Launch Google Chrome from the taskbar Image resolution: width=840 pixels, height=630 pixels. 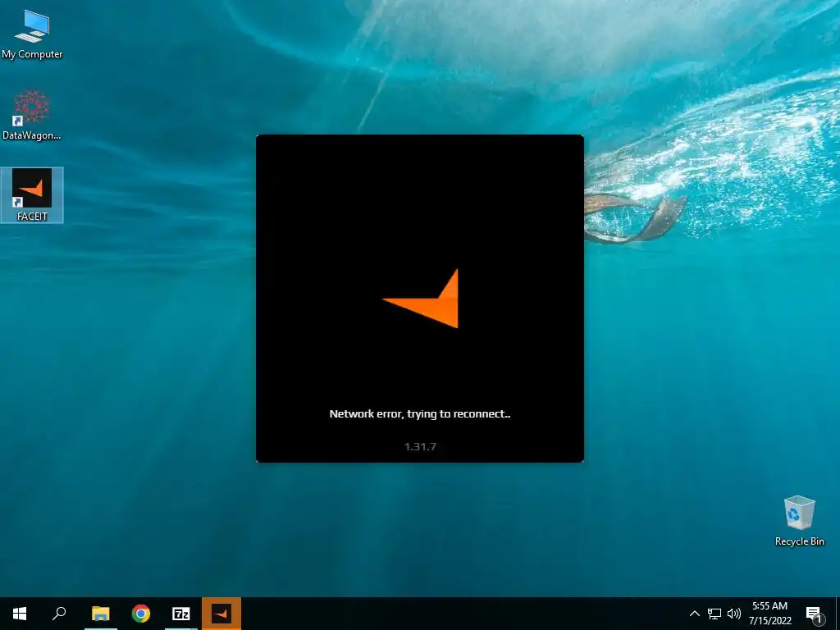tap(141, 614)
